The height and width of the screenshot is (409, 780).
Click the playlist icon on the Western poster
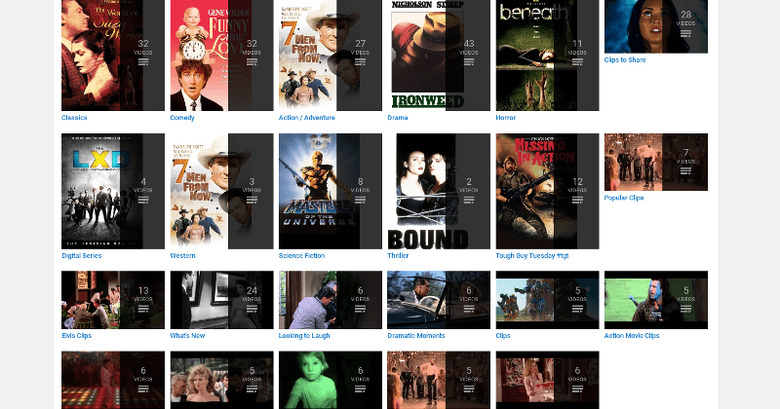click(x=252, y=200)
